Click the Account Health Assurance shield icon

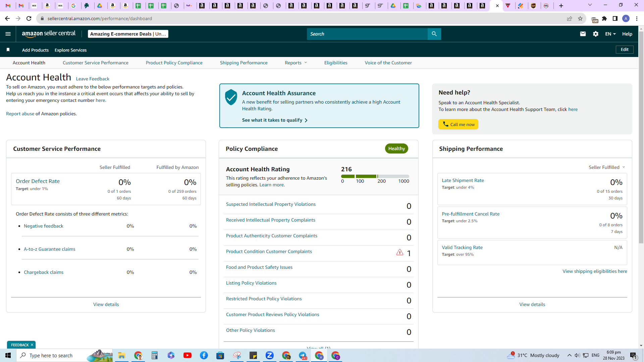(231, 97)
